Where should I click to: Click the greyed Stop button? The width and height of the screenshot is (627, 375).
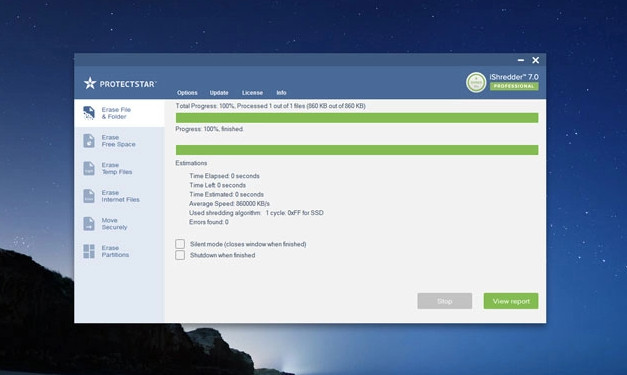[445, 301]
